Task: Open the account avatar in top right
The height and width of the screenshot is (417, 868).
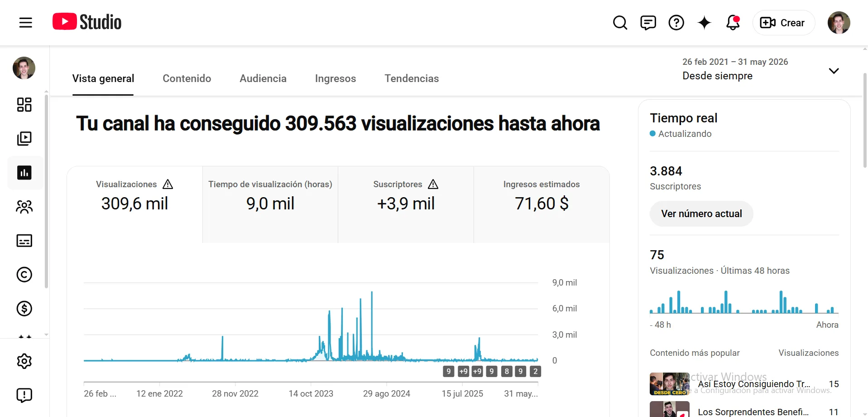Action: point(839,23)
